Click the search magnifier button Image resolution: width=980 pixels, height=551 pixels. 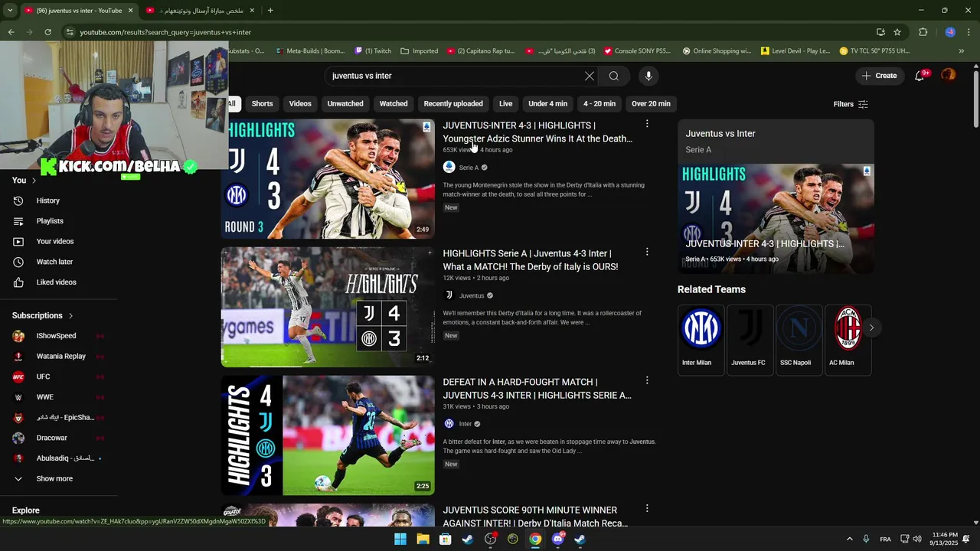point(613,76)
